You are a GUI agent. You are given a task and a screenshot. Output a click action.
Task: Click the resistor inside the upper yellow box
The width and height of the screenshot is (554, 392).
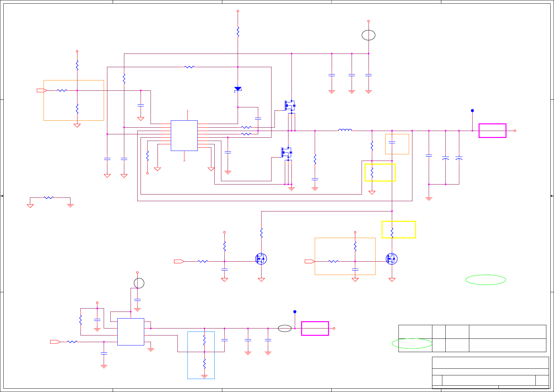click(x=372, y=173)
